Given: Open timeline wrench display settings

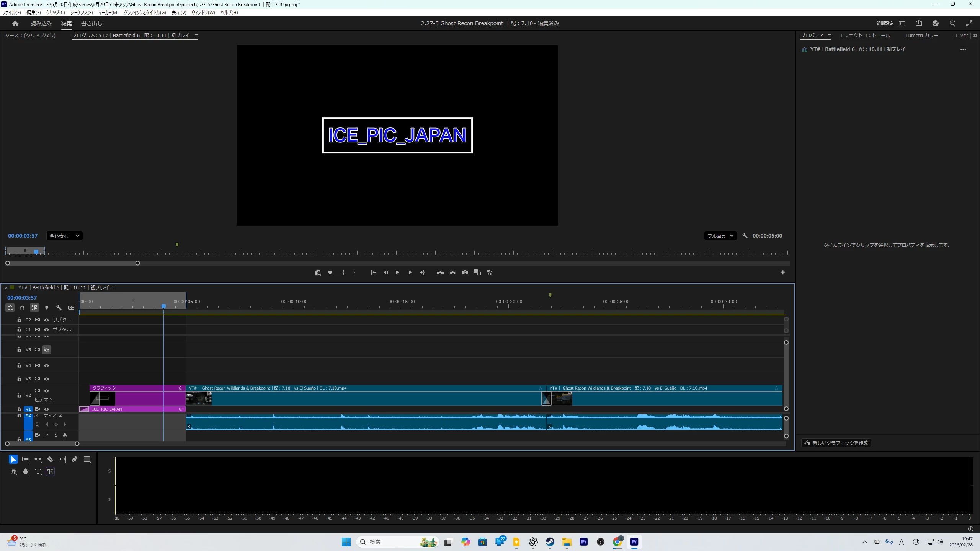Looking at the screenshot, I should 59,308.
